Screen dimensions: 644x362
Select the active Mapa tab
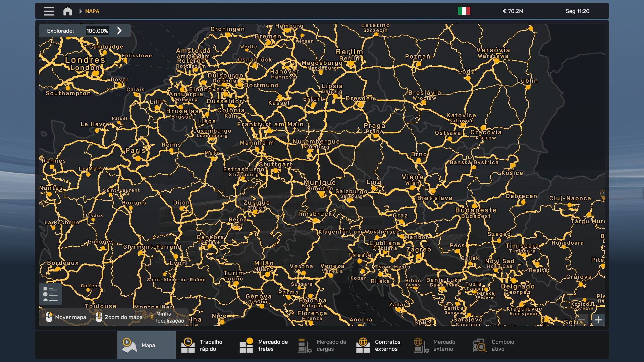[x=146, y=345]
